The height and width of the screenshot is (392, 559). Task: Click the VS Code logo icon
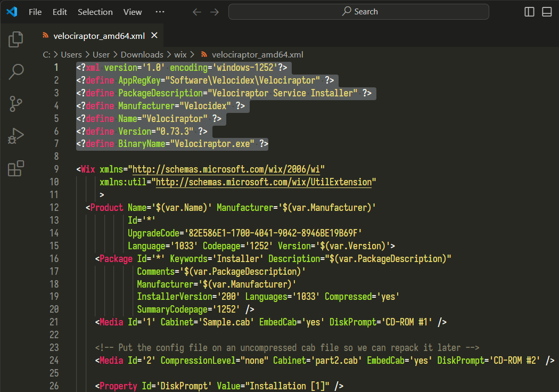point(12,11)
